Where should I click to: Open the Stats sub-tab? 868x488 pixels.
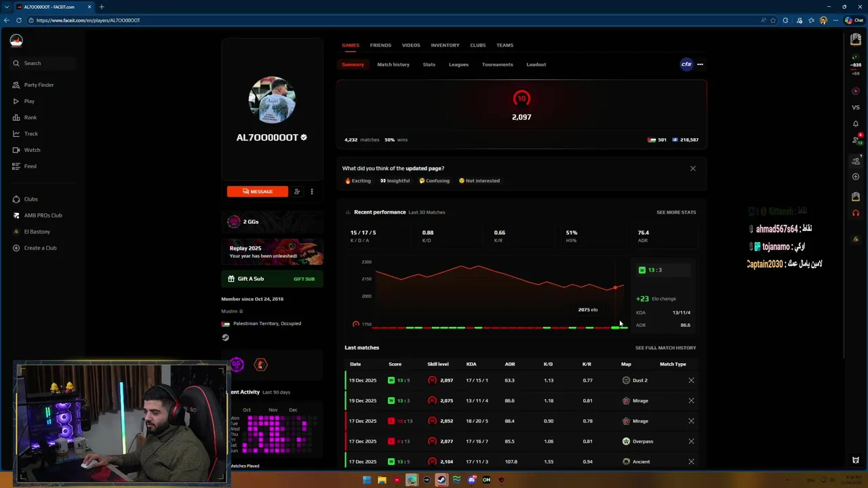coord(429,64)
